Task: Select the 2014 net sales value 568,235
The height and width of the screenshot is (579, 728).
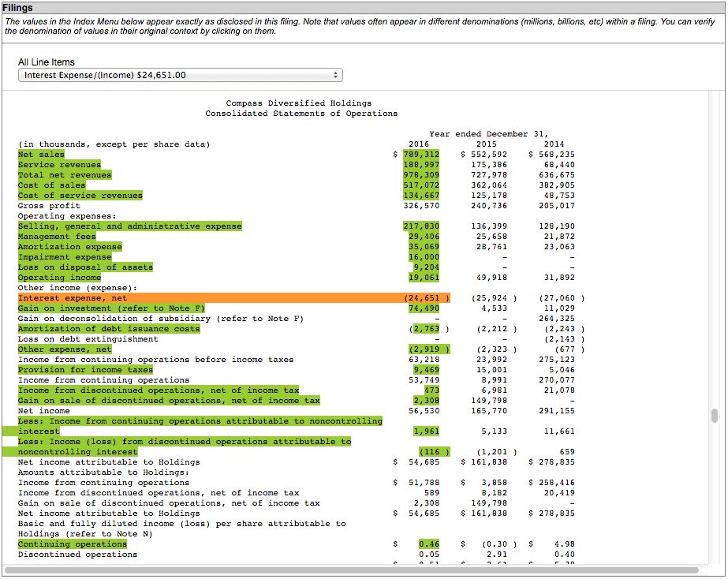Action: (x=557, y=155)
